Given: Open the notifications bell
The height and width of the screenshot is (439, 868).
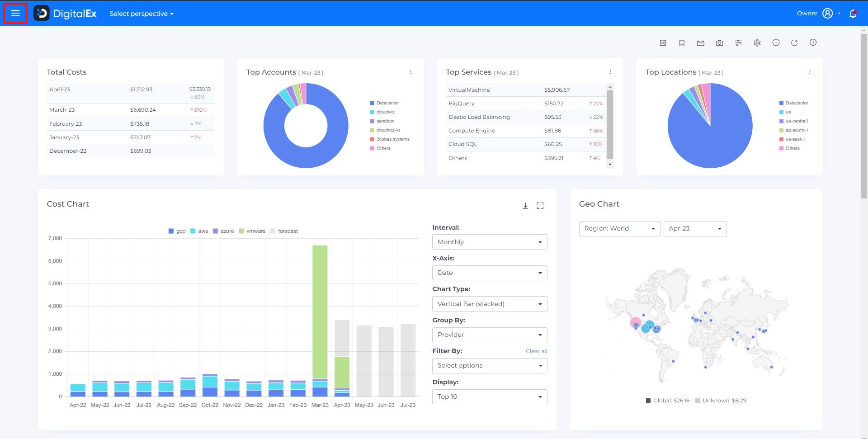Looking at the screenshot, I should click(853, 14).
